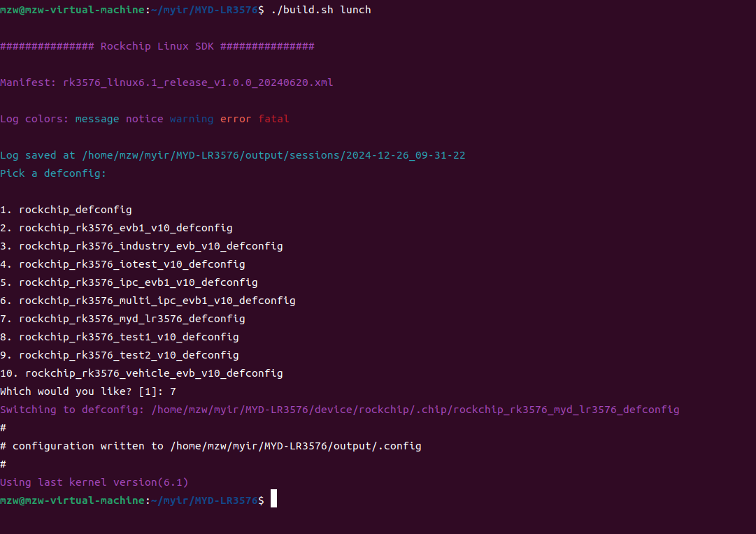Image resolution: width=756 pixels, height=534 pixels.
Task: Click the 'notice' log color word
Action: click(145, 119)
